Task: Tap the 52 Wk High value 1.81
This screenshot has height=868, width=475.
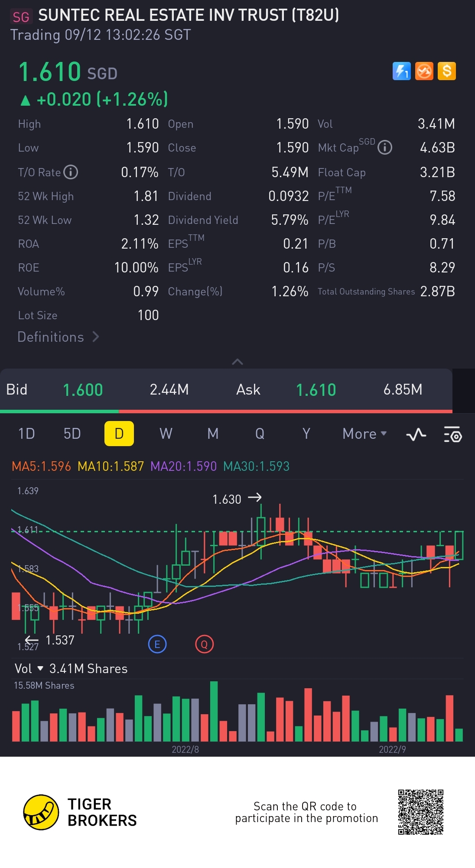Action: click(146, 196)
